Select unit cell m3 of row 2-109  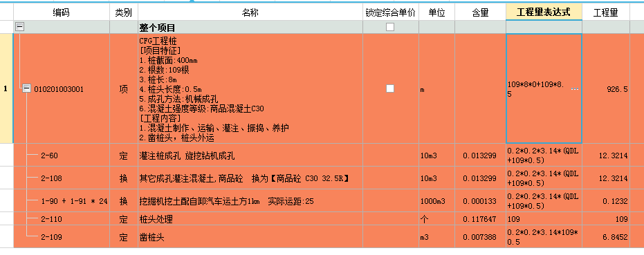click(436, 236)
